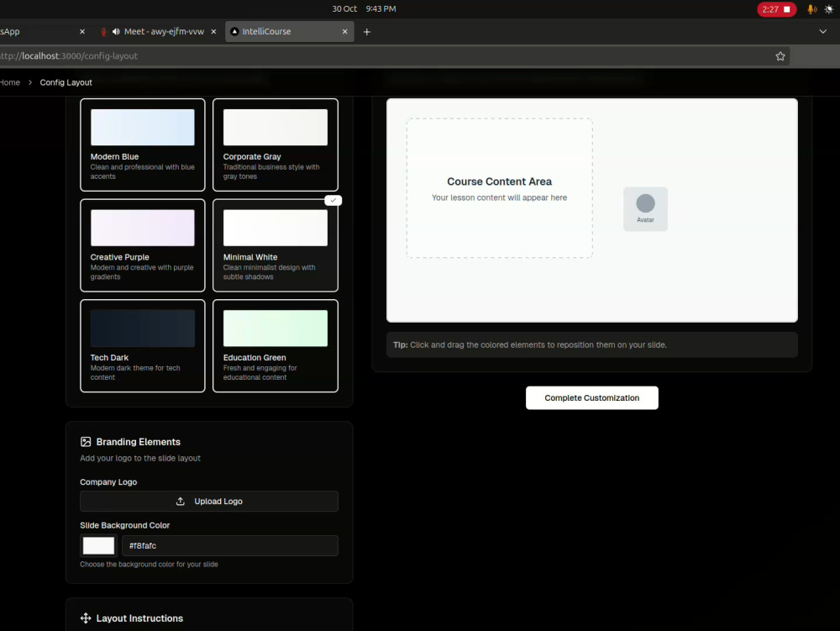Stop the screen recording indicator
Image resolution: width=840 pixels, height=631 pixels.
tap(777, 9)
